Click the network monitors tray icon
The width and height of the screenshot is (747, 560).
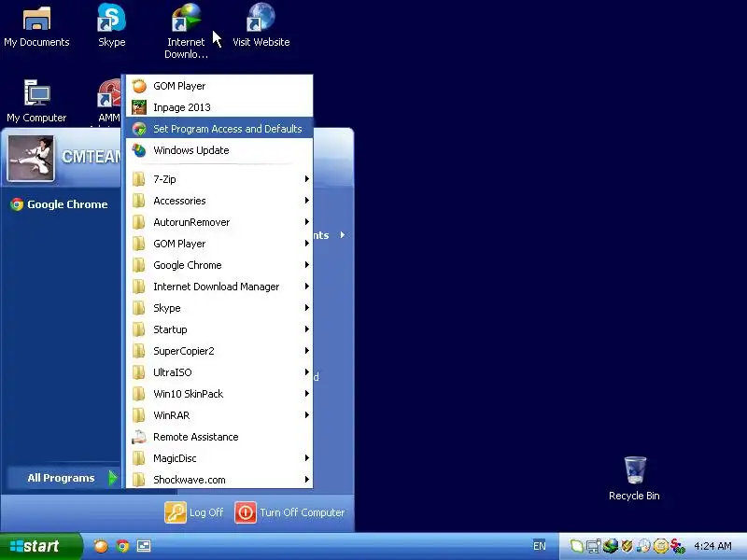click(594, 546)
